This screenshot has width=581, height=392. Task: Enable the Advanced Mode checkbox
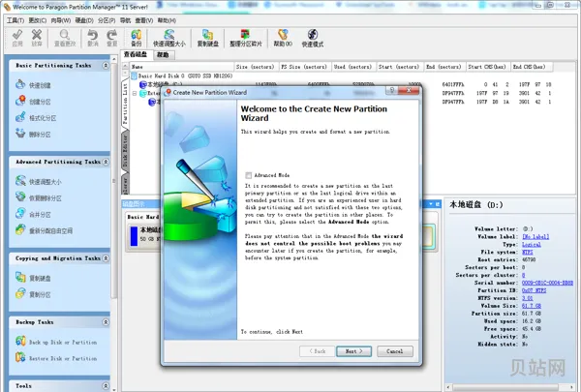coord(248,175)
